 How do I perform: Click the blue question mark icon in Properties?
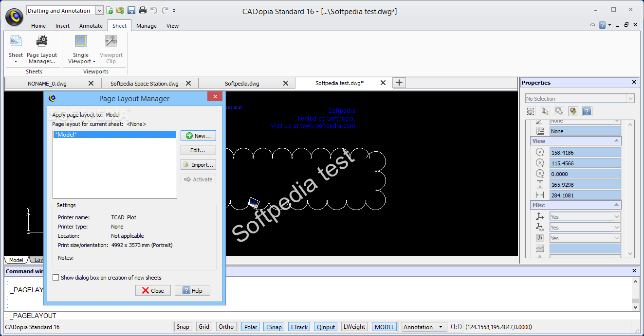click(x=587, y=111)
